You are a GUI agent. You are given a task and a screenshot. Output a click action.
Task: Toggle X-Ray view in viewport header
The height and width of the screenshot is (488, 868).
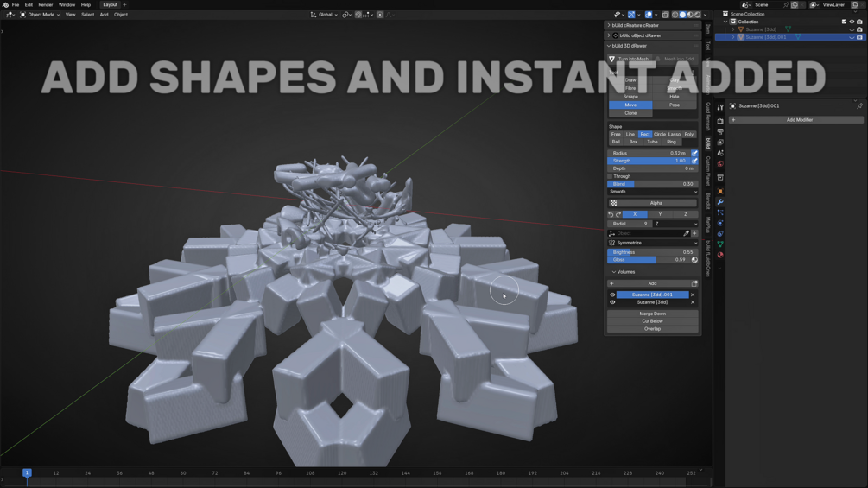click(665, 15)
